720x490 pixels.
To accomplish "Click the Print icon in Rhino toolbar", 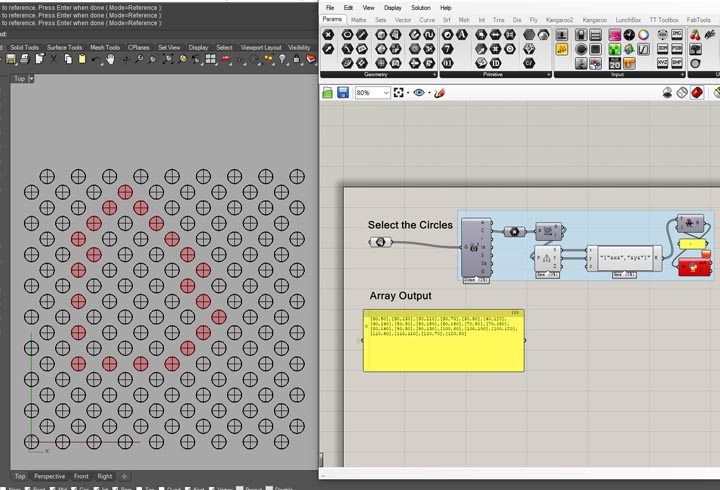I will (25, 59).
